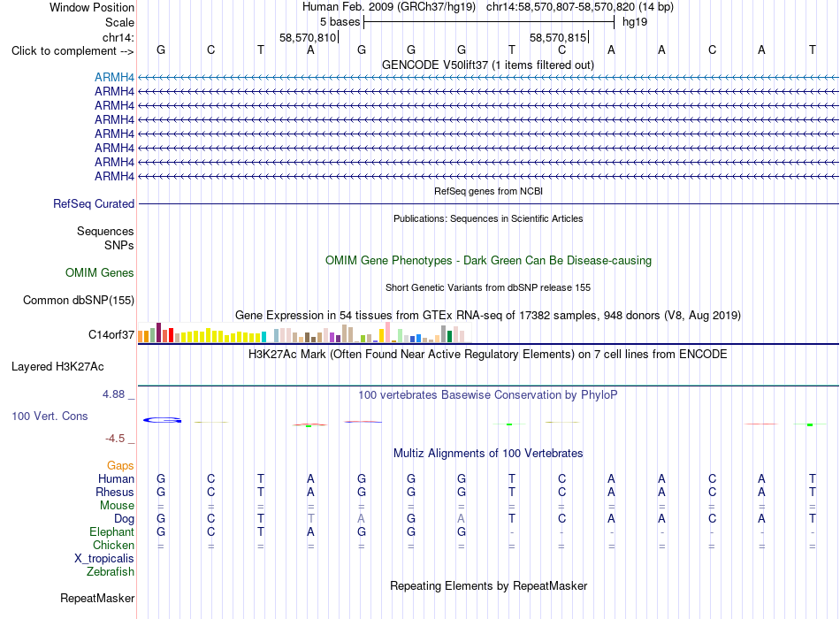Click 'RefSeq genes from NCBI' track title
Screen dimensions: 840x619
pos(489,191)
